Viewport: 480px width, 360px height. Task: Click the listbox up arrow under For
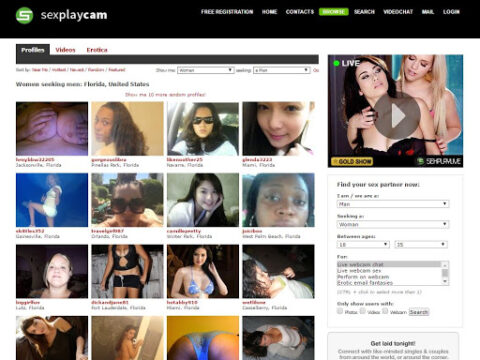pos(445,265)
